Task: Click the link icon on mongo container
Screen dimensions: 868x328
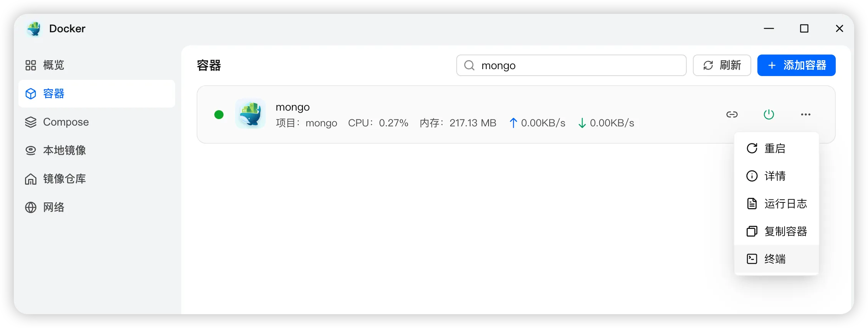Action: point(732,114)
